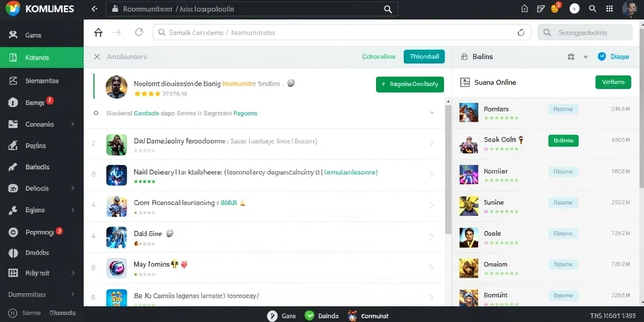Close the Ambioundors panel
The width and height of the screenshot is (644, 322).
(x=97, y=57)
